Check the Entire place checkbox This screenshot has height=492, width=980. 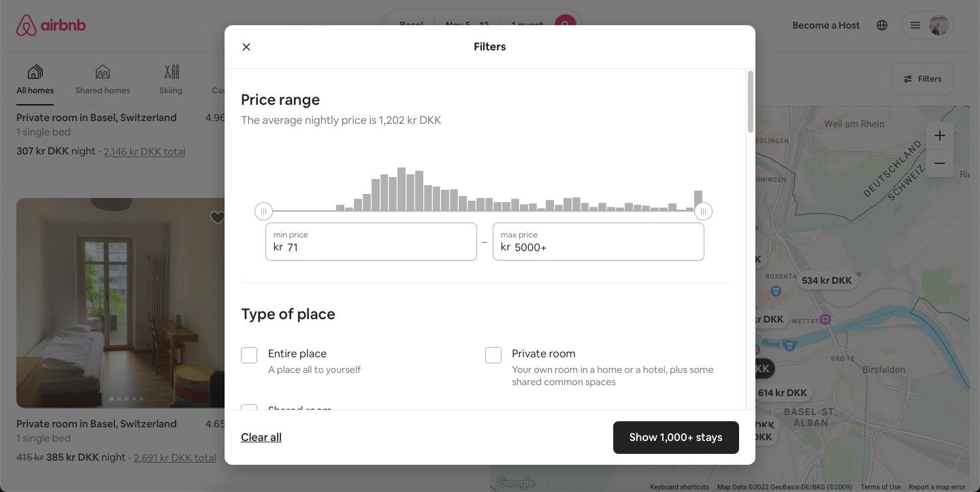click(248, 354)
